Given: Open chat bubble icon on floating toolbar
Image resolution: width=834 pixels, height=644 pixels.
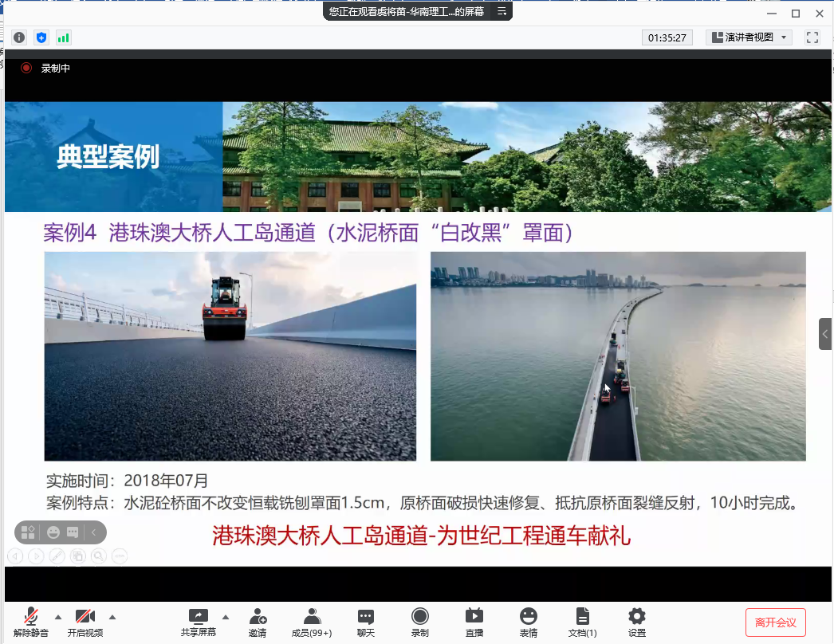Looking at the screenshot, I should point(73,532).
